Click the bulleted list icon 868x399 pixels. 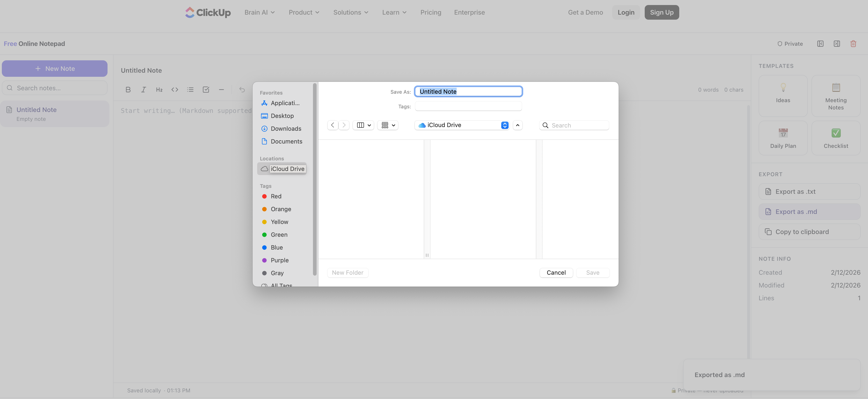click(x=190, y=90)
